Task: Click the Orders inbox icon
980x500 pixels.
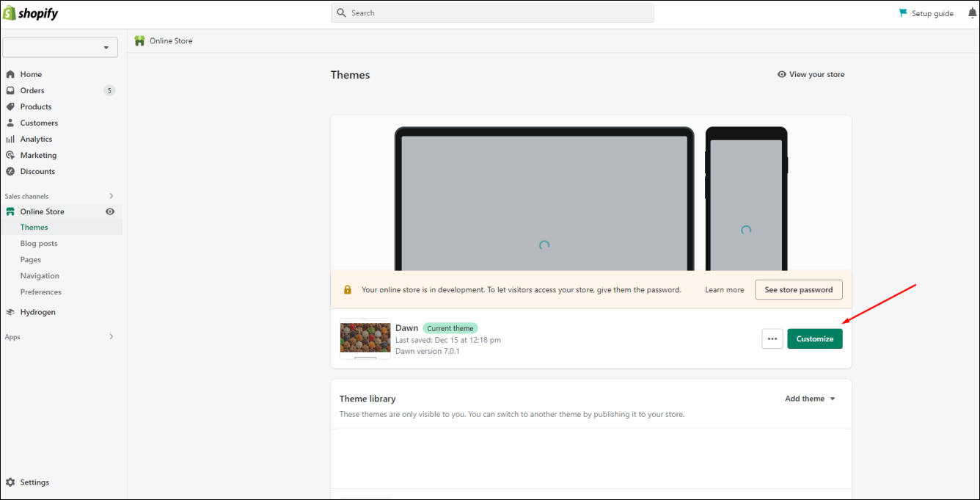Action: click(x=10, y=90)
